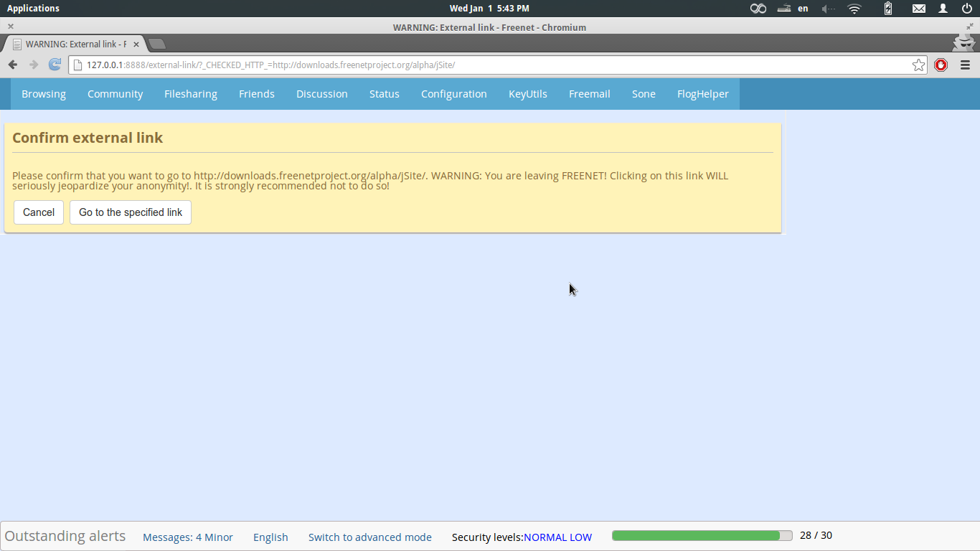
Task: Click the keyboard layout indicator icon
Action: 784,9
